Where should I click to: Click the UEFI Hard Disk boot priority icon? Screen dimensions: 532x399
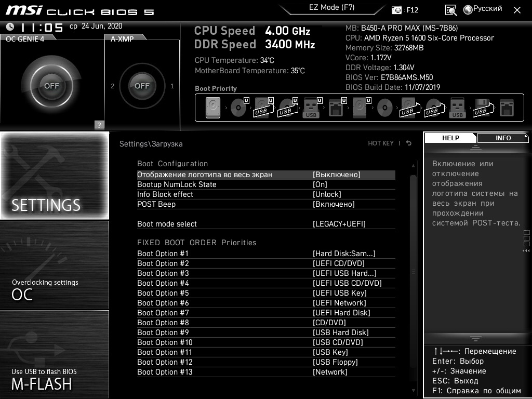[361, 108]
